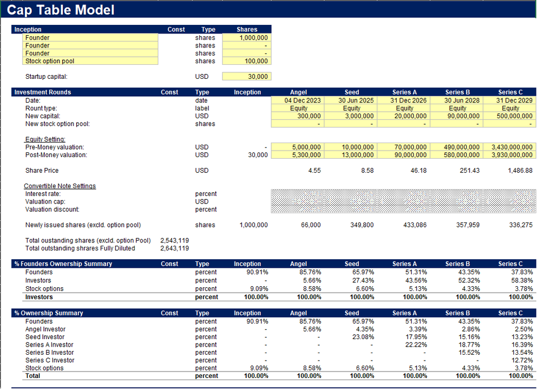Edit the Series A Pre-Money valuation of 70,000,000
Image resolution: width=543 pixels, height=392 pixels.
(404, 147)
